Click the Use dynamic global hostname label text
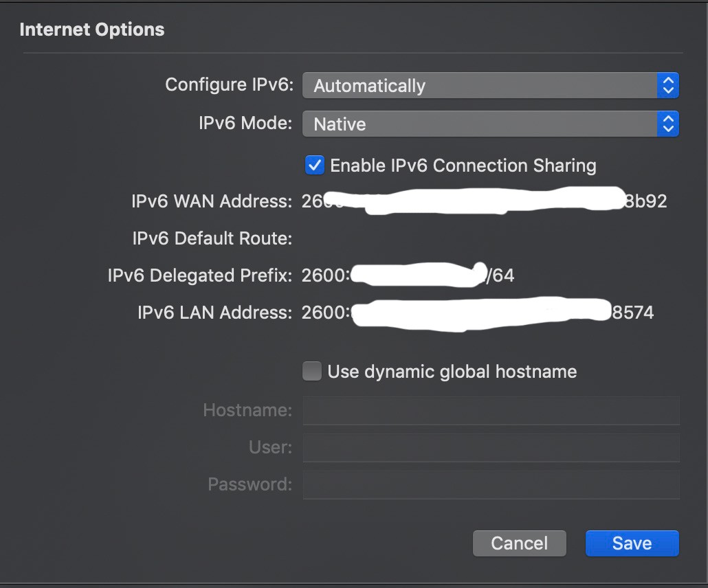 (452, 372)
